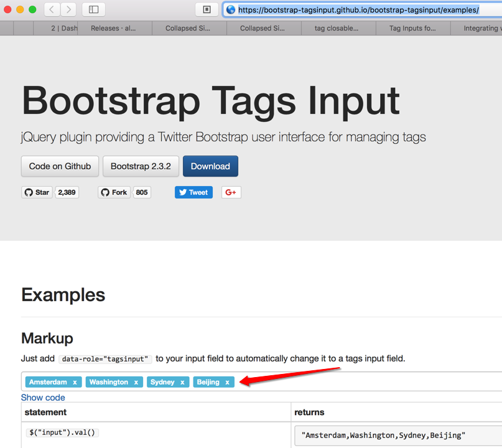The image size is (502, 448).
Task: Click the blue Download button
Action: [210, 166]
